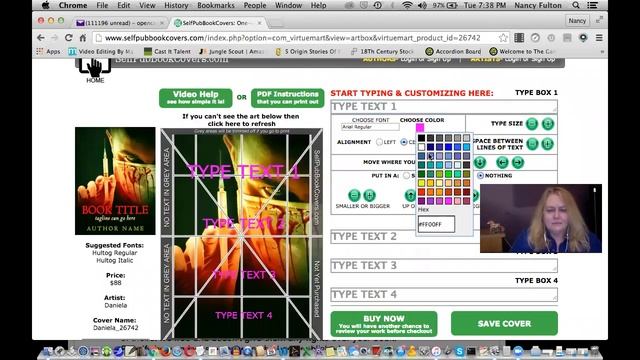This screenshot has height=360, width=640.
Task: Click 'click here to refresh' link
Action: [241, 124]
